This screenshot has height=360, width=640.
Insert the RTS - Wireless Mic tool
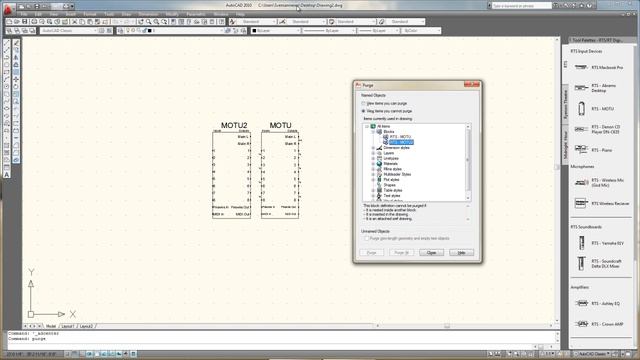point(599,182)
